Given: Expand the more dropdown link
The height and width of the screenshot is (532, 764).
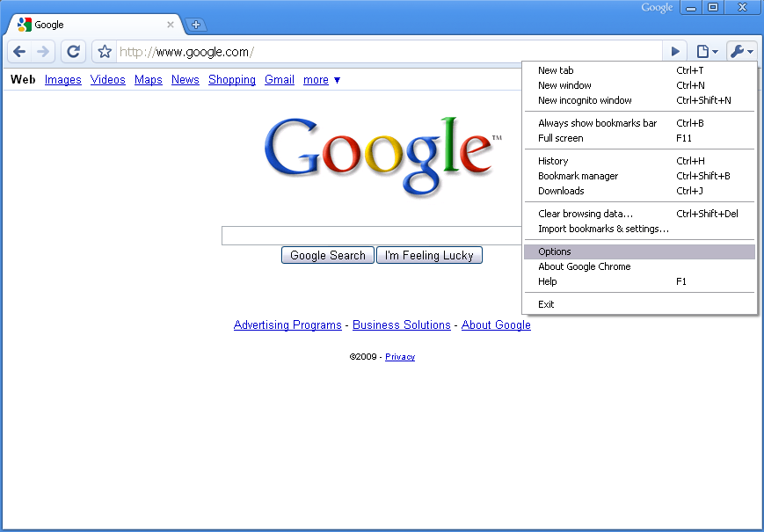Looking at the screenshot, I should (x=322, y=79).
